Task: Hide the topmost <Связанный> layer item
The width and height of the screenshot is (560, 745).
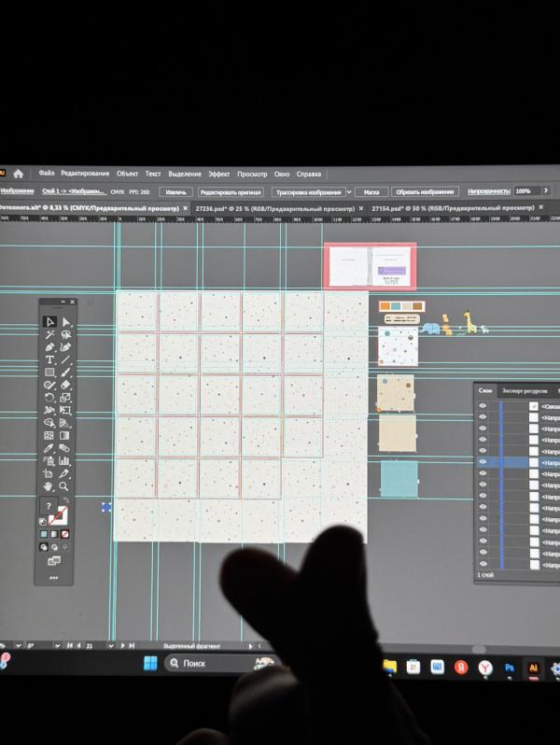Action: pos(483,407)
